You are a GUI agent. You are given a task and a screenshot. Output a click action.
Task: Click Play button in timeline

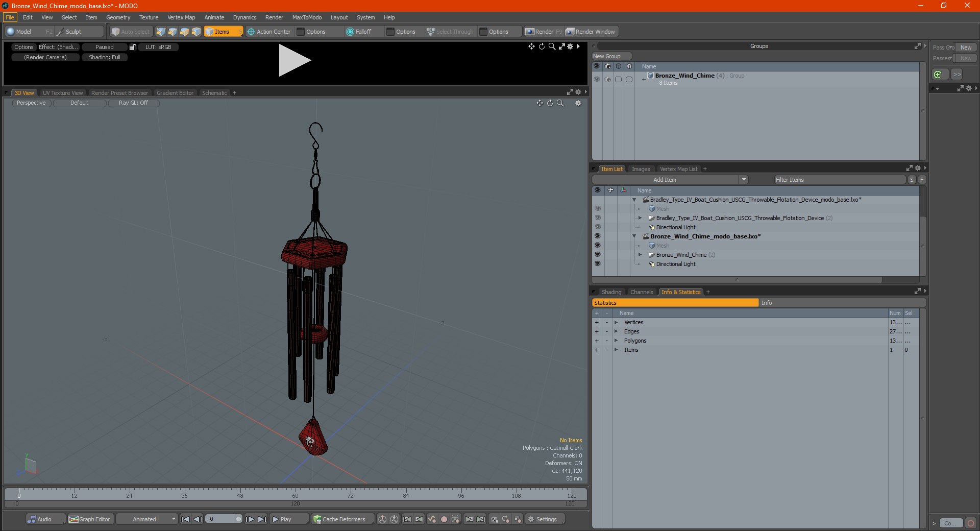(289, 519)
